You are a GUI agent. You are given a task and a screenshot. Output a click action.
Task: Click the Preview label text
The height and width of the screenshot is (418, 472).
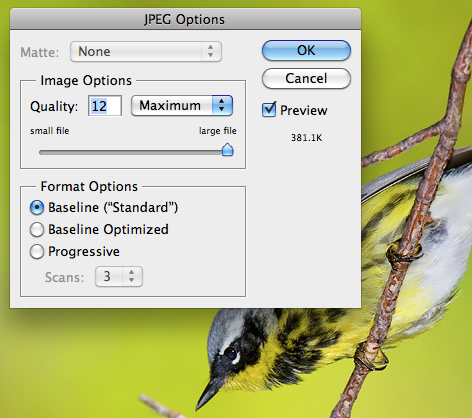(304, 110)
